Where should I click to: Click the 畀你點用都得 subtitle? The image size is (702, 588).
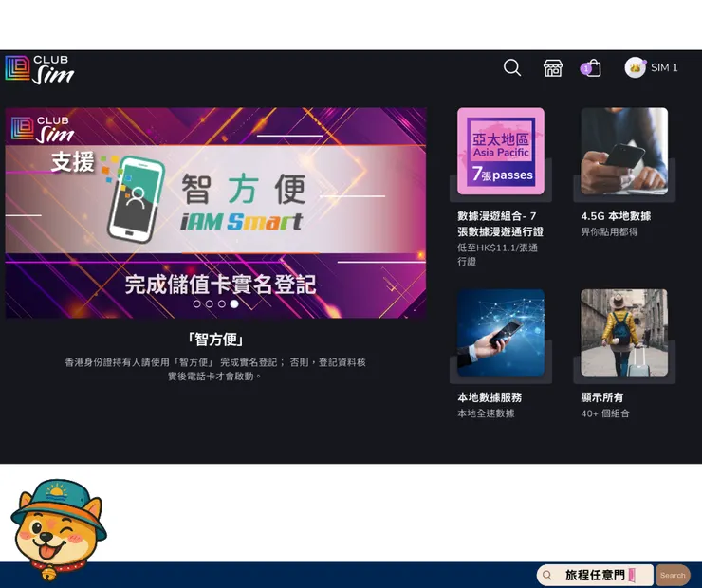coord(609,231)
